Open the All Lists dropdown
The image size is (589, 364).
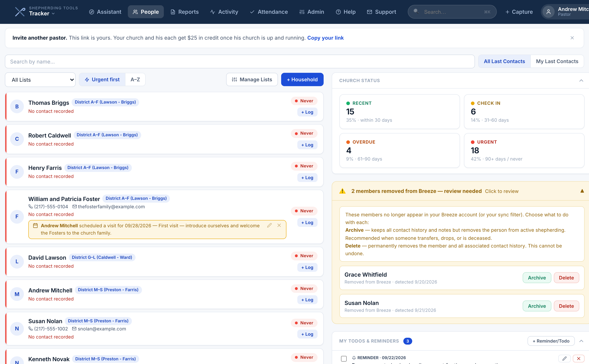click(x=40, y=80)
